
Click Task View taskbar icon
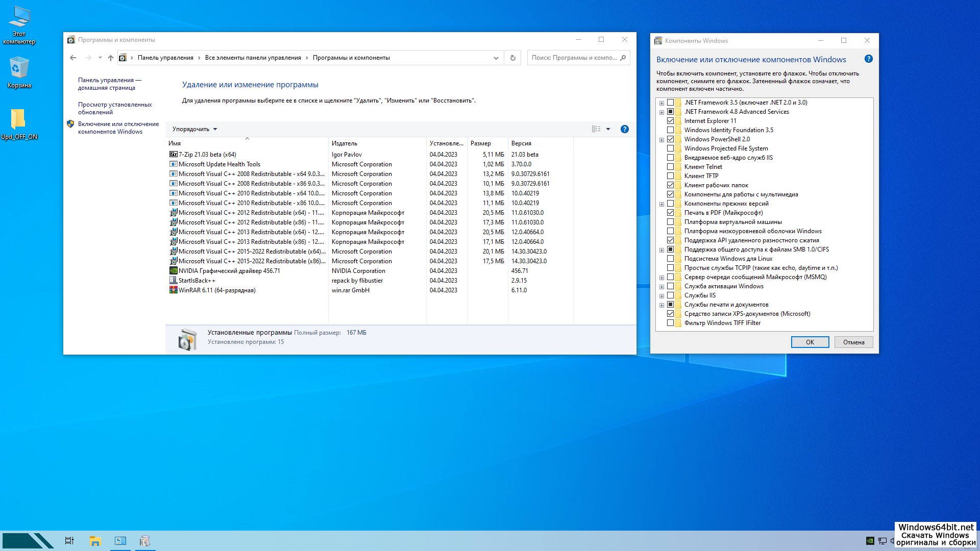point(69,541)
